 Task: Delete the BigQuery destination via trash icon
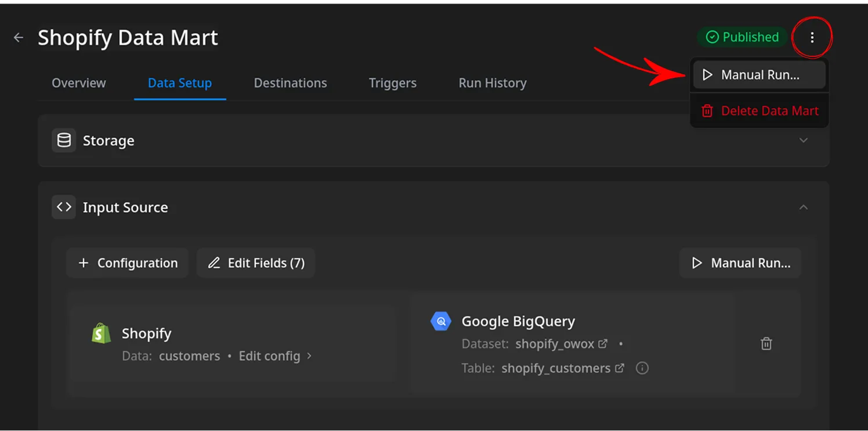[766, 343]
